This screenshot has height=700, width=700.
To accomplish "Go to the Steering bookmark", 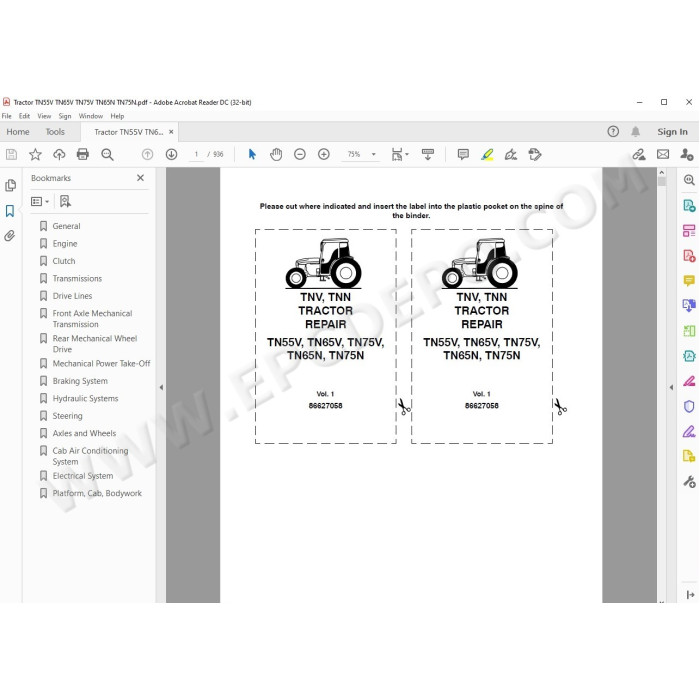I will 67,416.
